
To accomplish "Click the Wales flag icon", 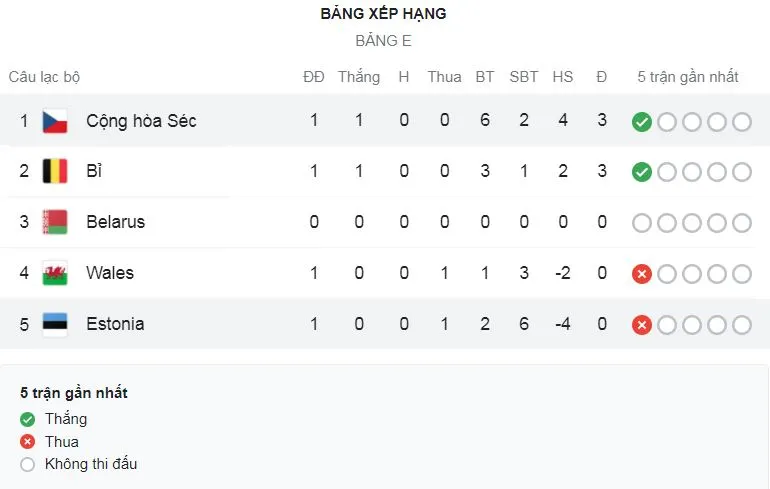I will coord(54,273).
